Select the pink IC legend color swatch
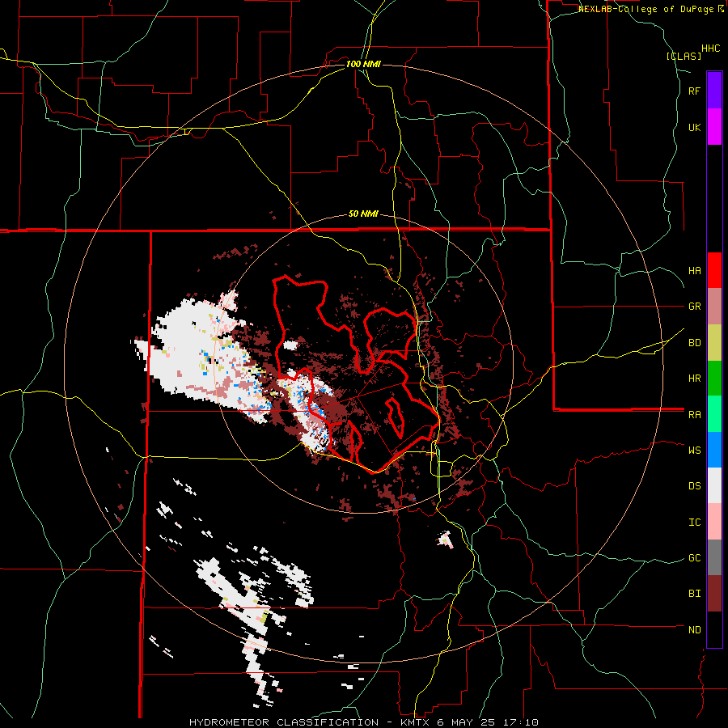Viewport: 728px width, 728px height. click(714, 522)
